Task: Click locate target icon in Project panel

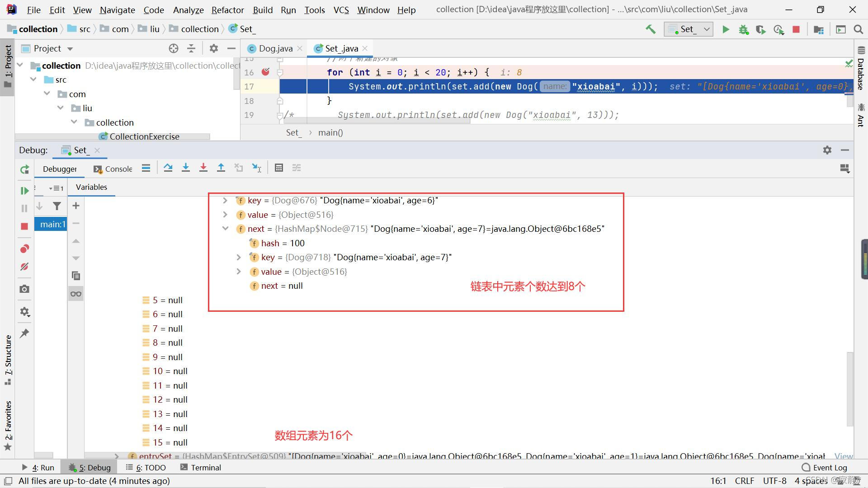Action: pyautogui.click(x=174, y=48)
